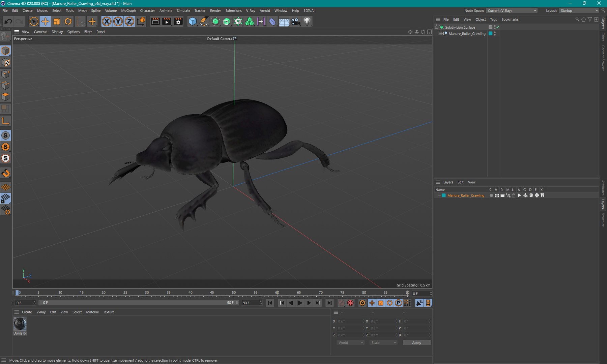Toggle visibility eye of Manure_Roller_Crawling layer
The height and width of the screenshot is (364, 607).
[497, 195]
